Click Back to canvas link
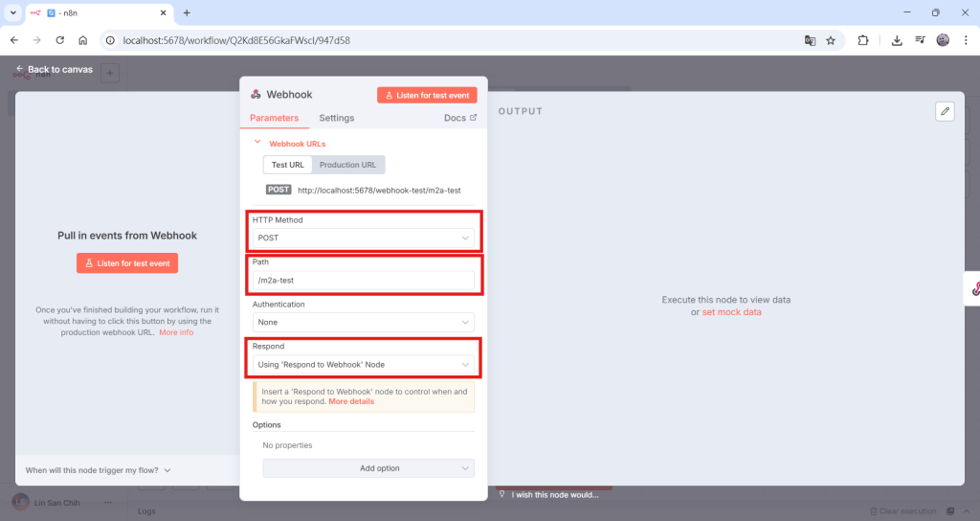 (x=55, y=69)
